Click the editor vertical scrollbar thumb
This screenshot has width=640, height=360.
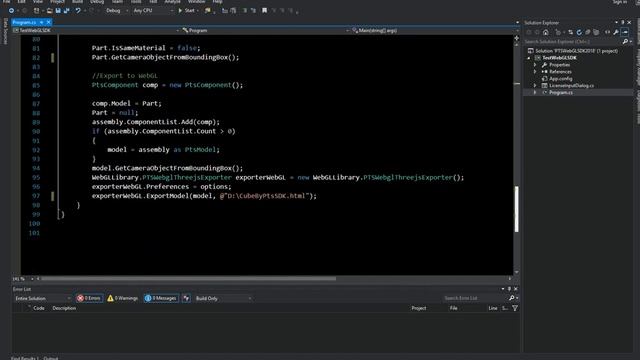pos(517,209)
